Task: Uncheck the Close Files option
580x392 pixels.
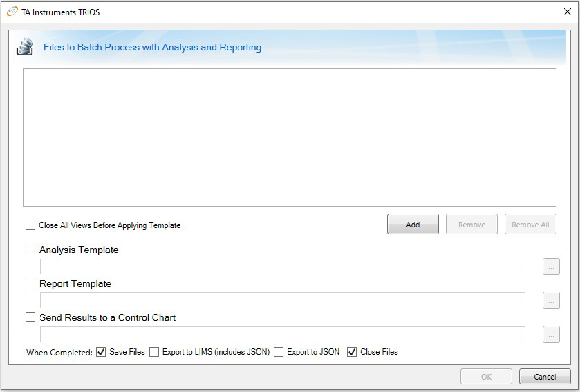Action: point(352,352)
